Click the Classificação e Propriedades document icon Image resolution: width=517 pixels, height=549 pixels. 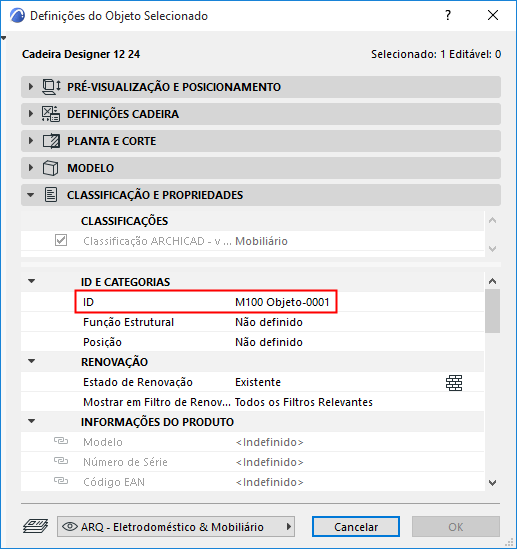point(51,195)
